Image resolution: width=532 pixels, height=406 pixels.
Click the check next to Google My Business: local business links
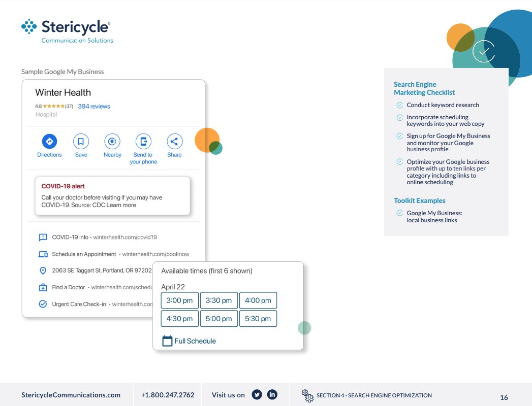tap(400, 213)
